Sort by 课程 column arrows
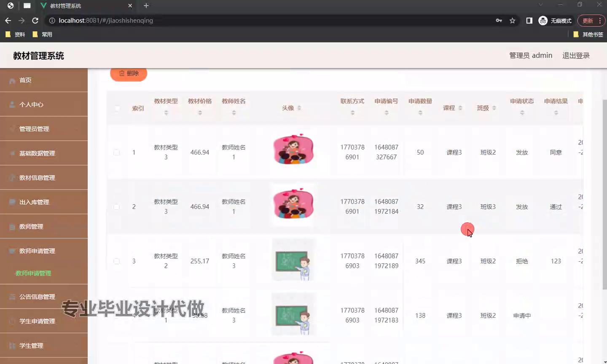The height and width of the screenshot is (364, 607). click(460, 108)
